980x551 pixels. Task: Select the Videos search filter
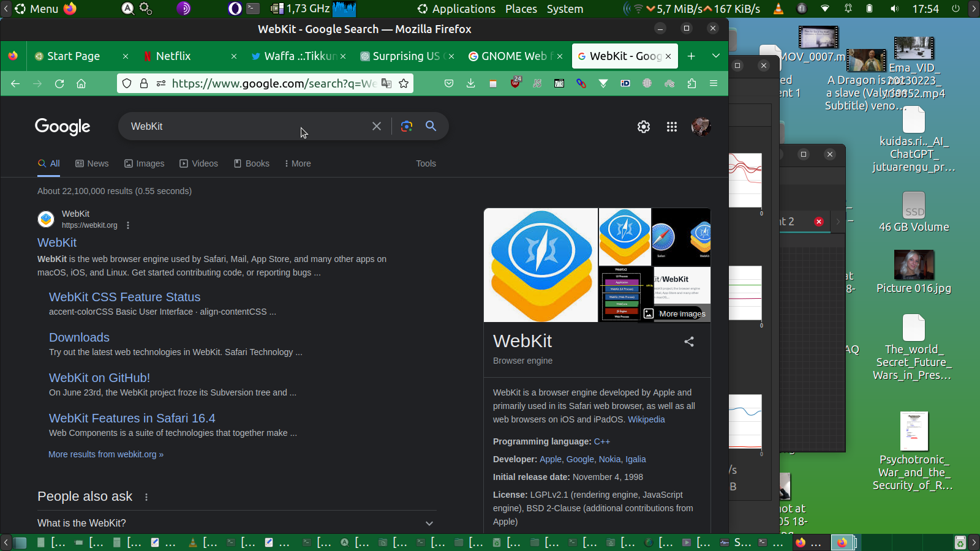click(198, 163)
